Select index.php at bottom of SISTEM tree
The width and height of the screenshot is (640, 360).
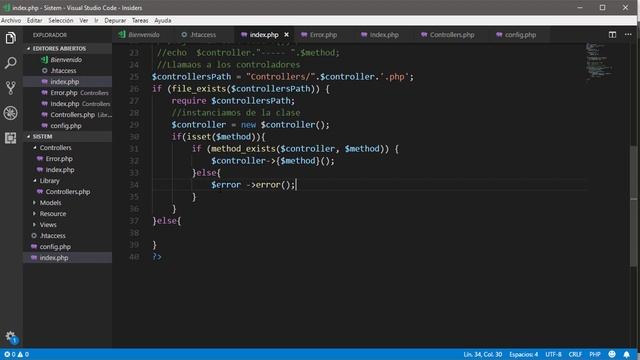[x=67, y=258]
